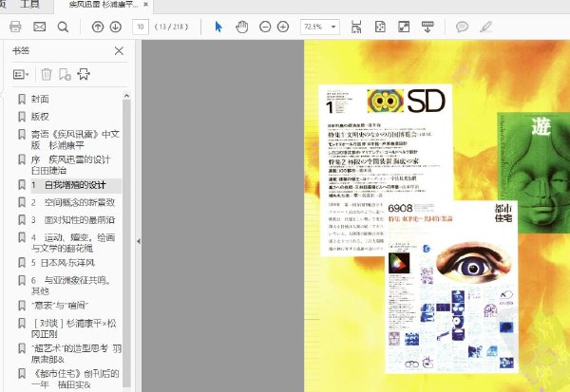This screenshot has width=570, height=392.
Task: Click the print icon in toolbar
Action: tap(15, 27)
